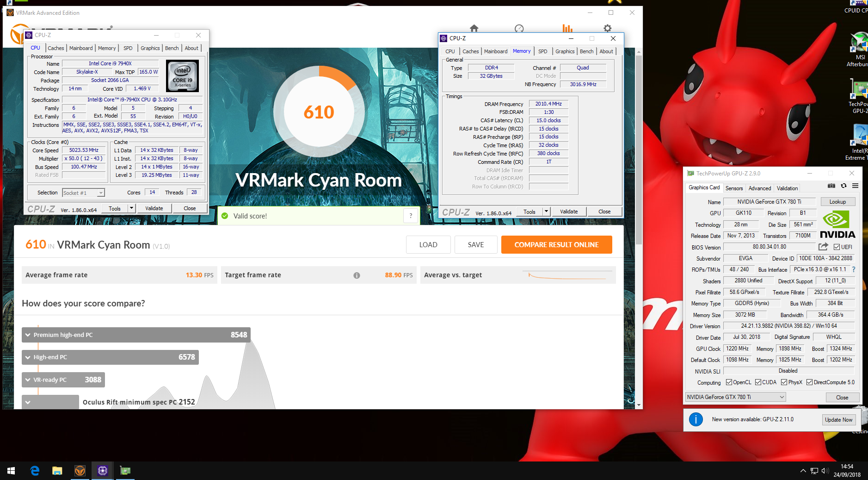Open VRMark benchmarks gauge icon
Viewport: 868px width, 480px height.
519,28
